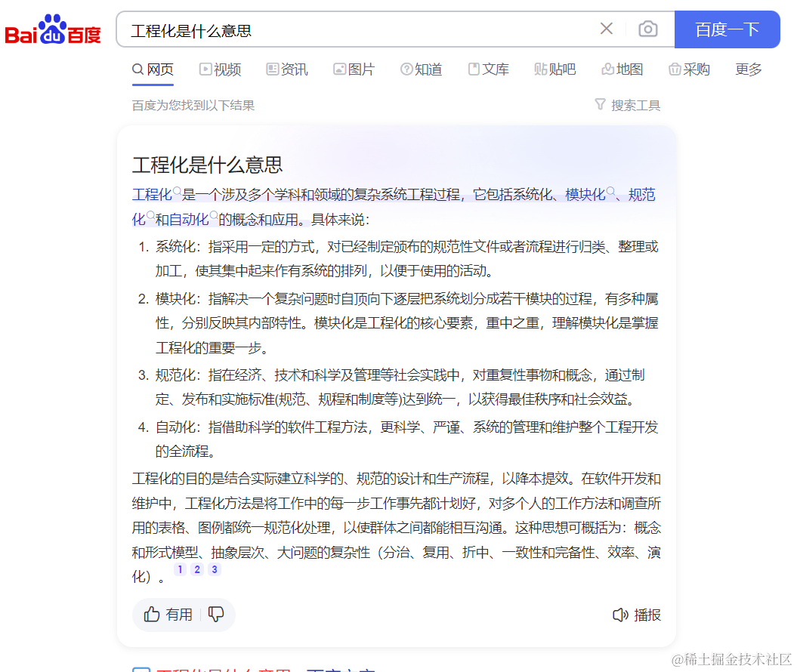Switch to the 视频 tab
This screenshot has width=797, height=672.
(220, 69)
